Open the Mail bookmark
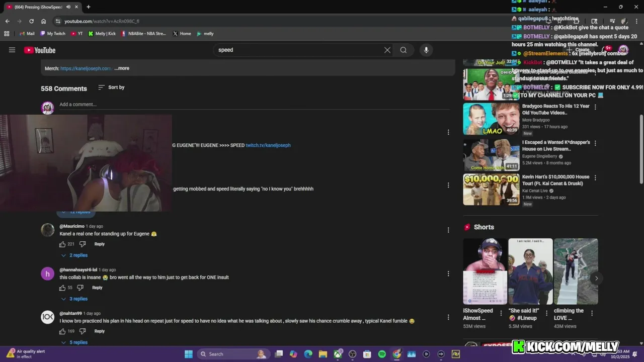Image resolution: width=644 pixels, height=362 pixels. (x=27, y=34)
